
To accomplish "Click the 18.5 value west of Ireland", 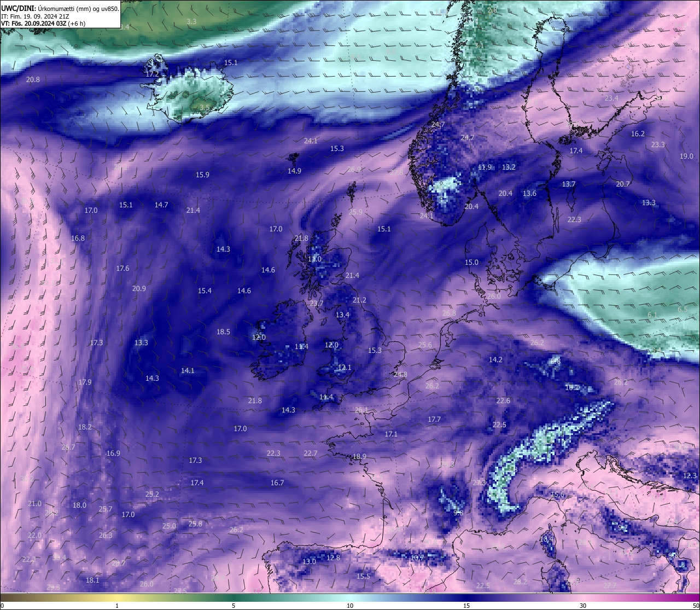I will [223, 332].
